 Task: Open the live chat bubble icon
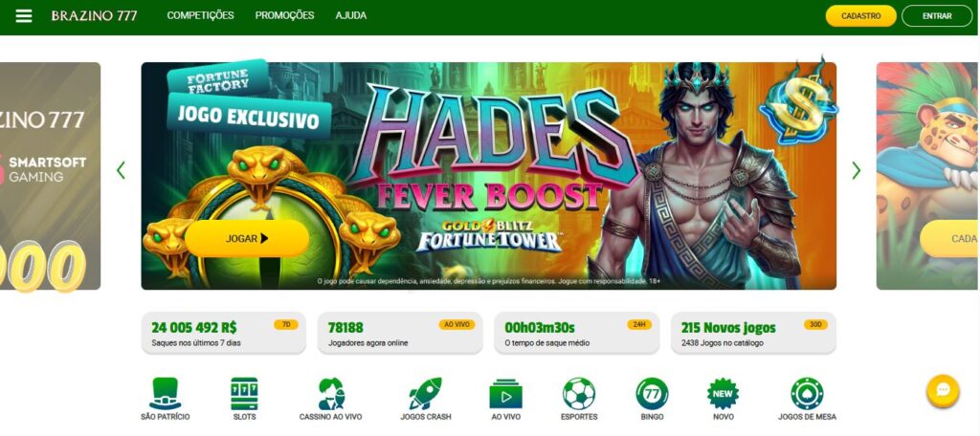point(943,391)
